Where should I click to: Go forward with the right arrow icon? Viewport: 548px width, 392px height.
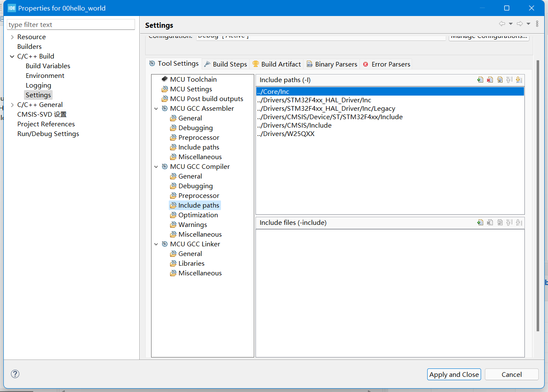coord(520,24)
